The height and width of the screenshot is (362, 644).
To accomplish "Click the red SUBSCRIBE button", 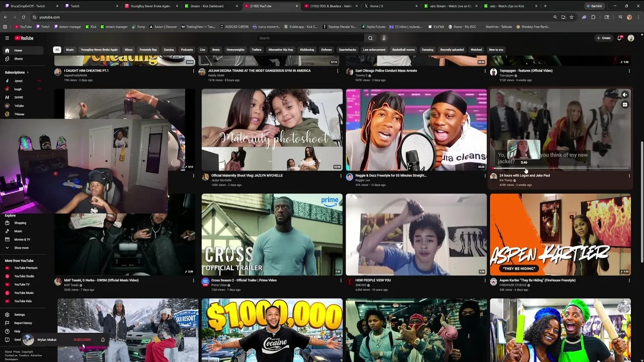I will point(83,340).
